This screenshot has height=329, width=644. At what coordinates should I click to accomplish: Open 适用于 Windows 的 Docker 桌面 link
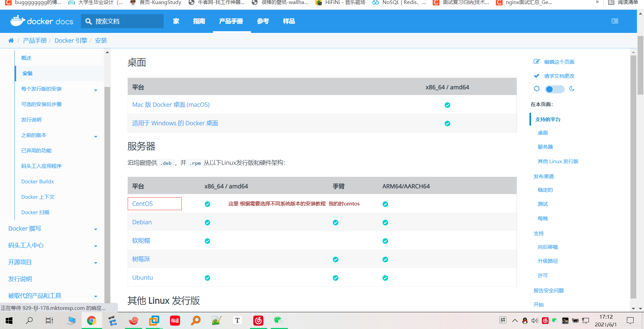pyautogui.click(x=175, y=123)
